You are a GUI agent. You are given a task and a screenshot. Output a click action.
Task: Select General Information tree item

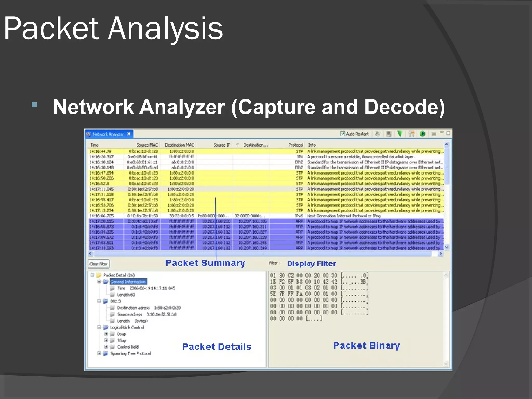(x=128, y=282)
